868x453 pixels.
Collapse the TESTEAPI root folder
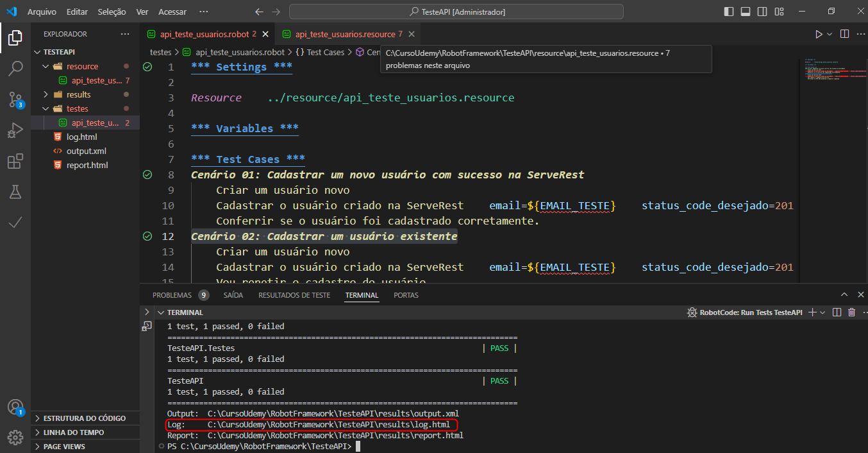point(85,52)
